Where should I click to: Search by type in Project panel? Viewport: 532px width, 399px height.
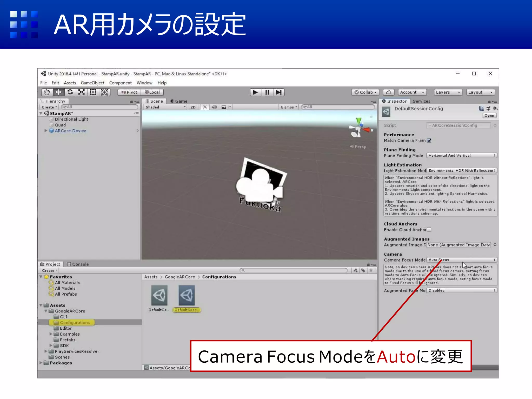pos(355,270)
